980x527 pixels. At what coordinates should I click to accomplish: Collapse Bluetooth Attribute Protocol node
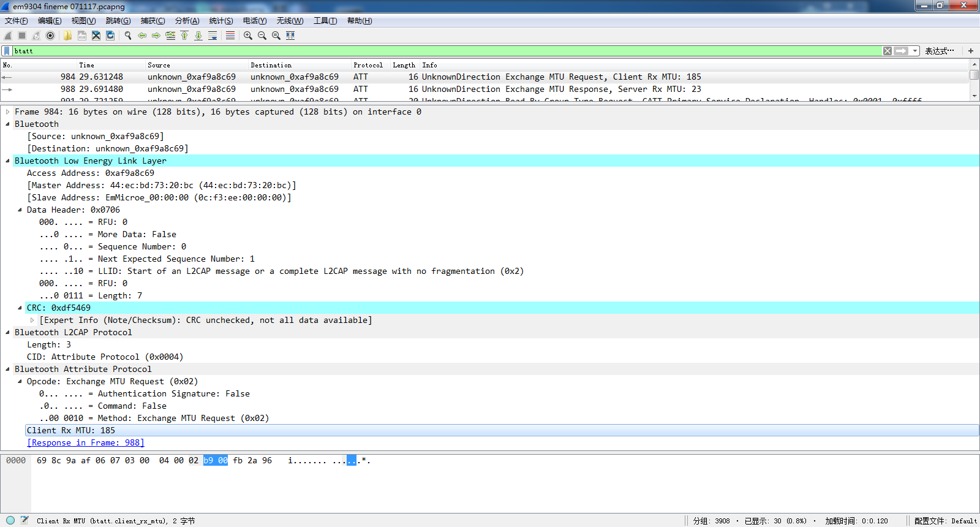[x=7, y=369]
